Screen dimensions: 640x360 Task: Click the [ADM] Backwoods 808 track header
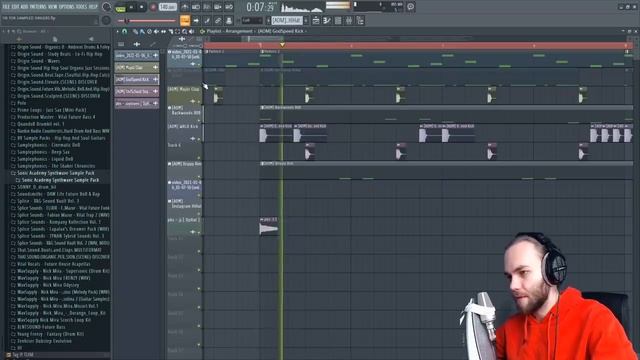point(185,114)
